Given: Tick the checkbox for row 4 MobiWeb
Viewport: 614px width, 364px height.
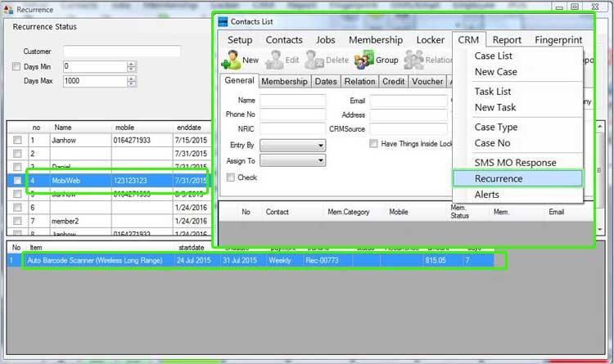Looking at the screenshot, I should click(x=17, y=181).
